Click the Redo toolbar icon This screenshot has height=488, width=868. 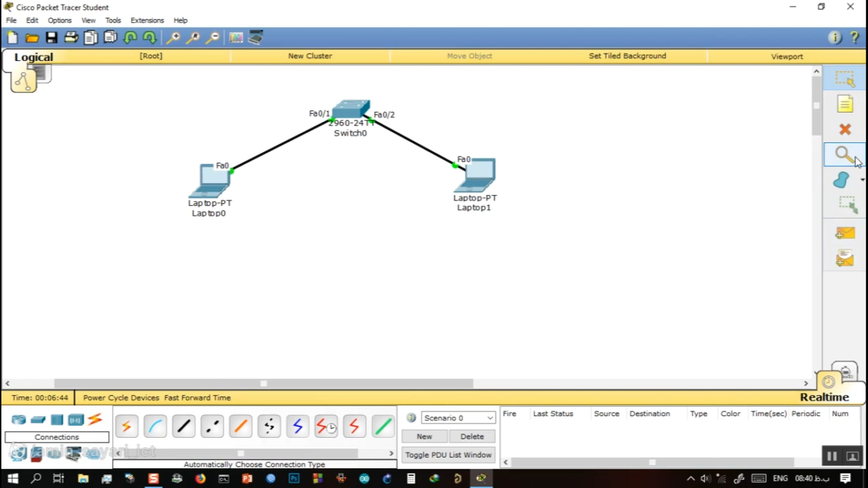tap(150, 38)
